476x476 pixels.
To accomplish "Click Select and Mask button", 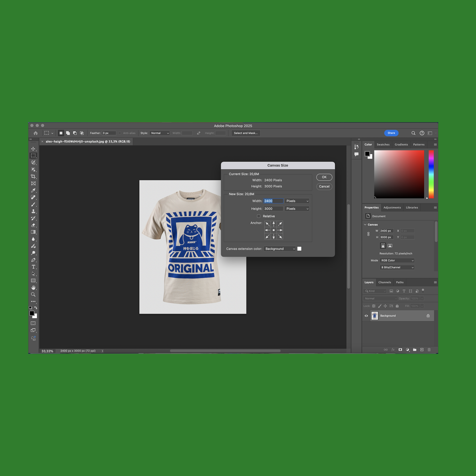I will click(x=245, y=133).
